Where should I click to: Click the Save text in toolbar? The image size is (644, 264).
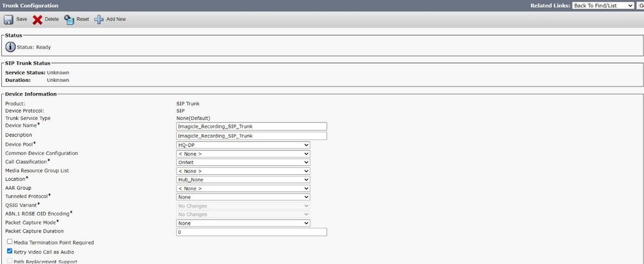(22, 19)
